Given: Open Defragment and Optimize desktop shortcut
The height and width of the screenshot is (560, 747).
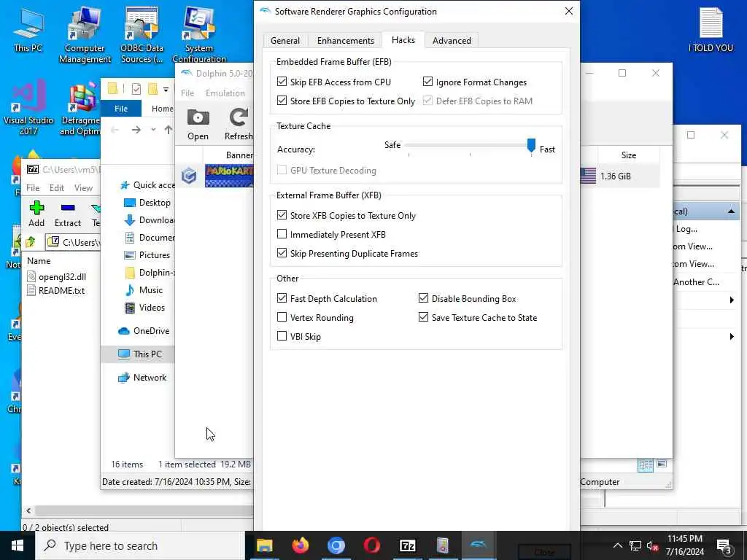Looking at the screenshot, I should tap(80, 109).
